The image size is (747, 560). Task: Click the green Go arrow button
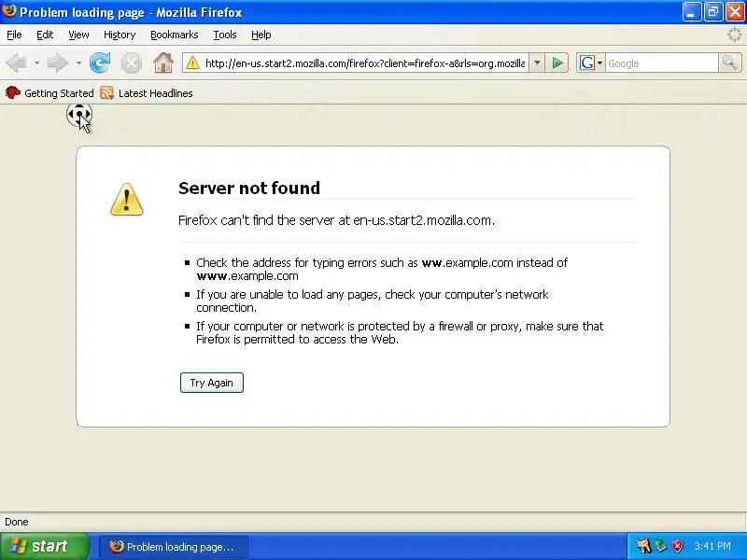pyautogui.click(x=557, y=63)
